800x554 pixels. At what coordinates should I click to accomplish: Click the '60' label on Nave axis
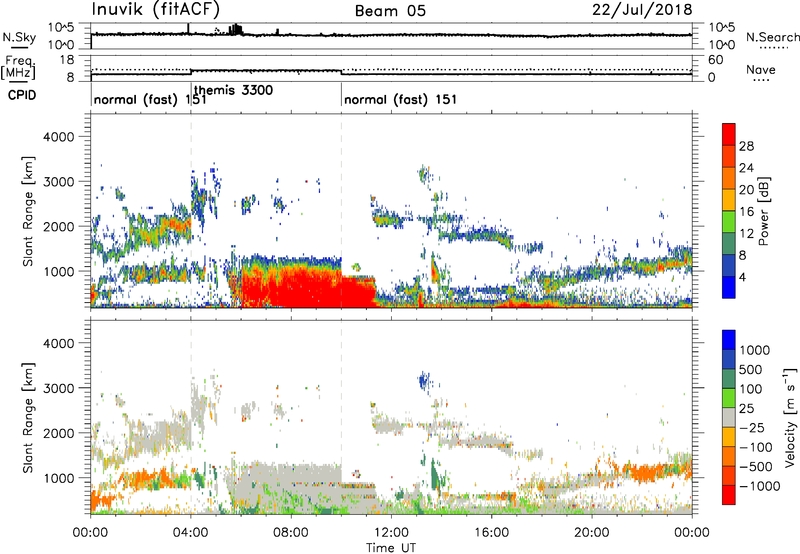tap(715, 60)
